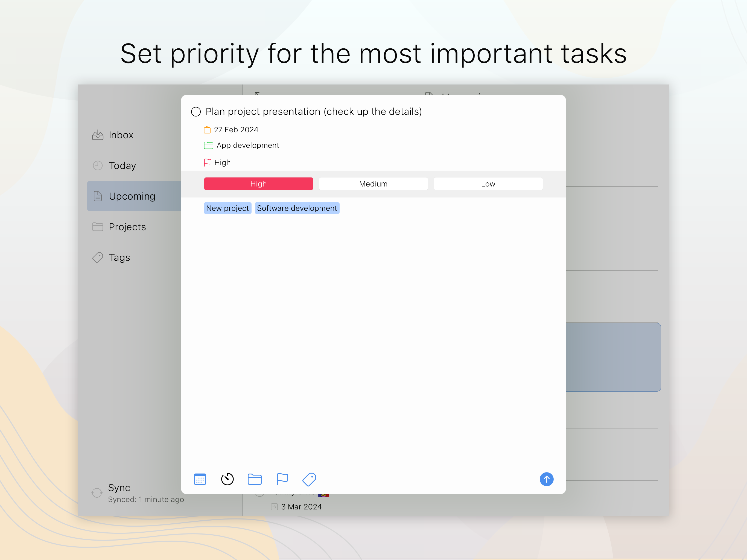Open Tags in the sidebar
The height and width of the screenshot is (560, 747).
tap(134, 257)
